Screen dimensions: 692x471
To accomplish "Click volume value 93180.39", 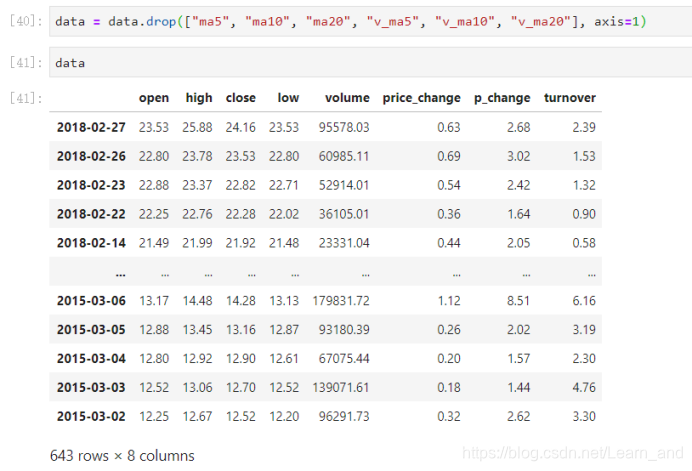I will (344, 330).
